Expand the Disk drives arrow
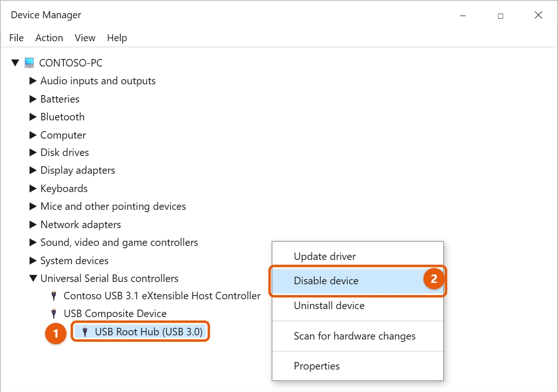The width and height of the screenshot is (558, 392). [33, 153]
